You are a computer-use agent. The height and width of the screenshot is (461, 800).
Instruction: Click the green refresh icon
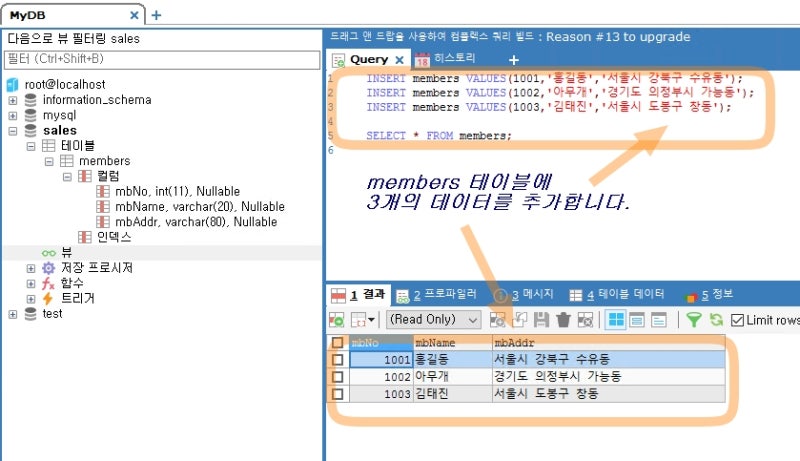tap(716, 320)
